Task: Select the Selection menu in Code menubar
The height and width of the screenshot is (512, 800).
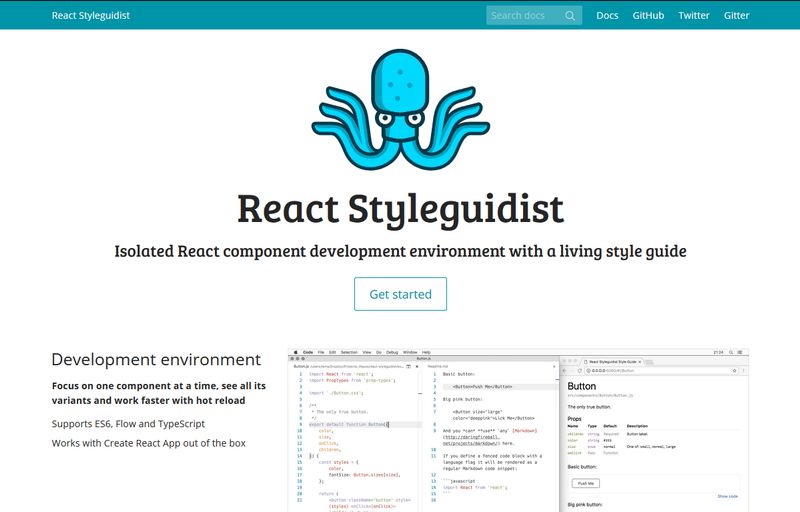Action: [x=349, y=352]
